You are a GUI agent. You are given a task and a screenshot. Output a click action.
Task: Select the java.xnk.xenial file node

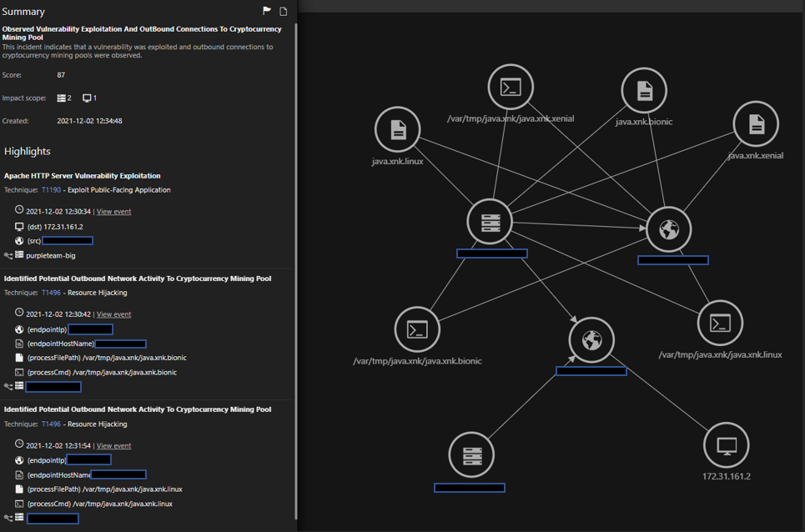point(756,124)
